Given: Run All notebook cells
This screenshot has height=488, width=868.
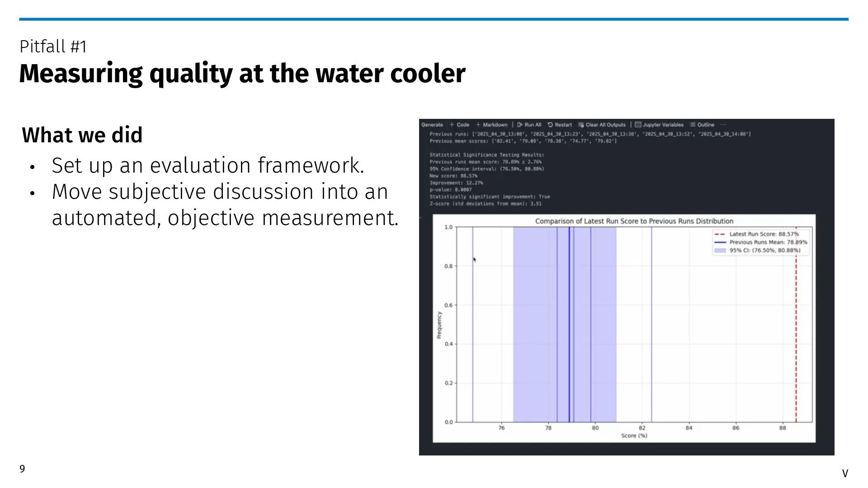Looking at the screenshot, I should tap(529, 125).
